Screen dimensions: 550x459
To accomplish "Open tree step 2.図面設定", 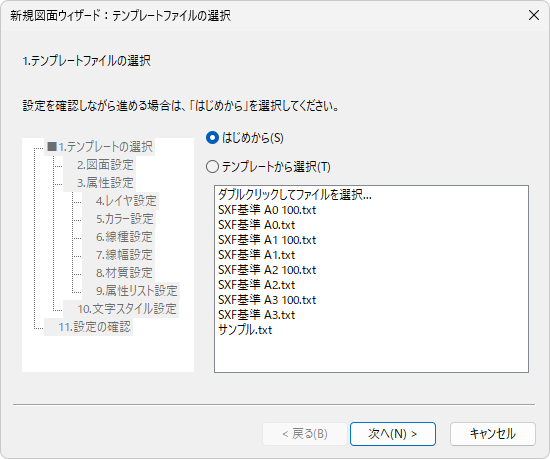I will pyautogui.click(x=105, y=164).
